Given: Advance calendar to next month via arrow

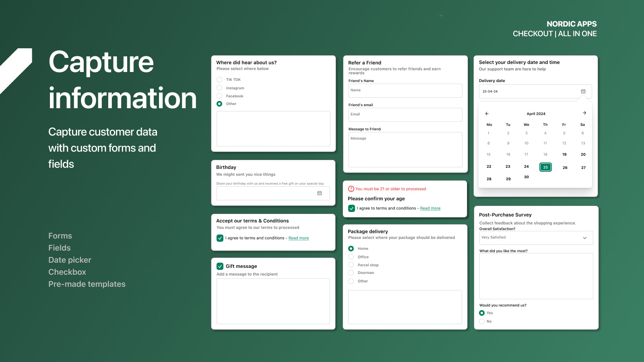Looking at the screenshot, I should click(x=584, y=113).
